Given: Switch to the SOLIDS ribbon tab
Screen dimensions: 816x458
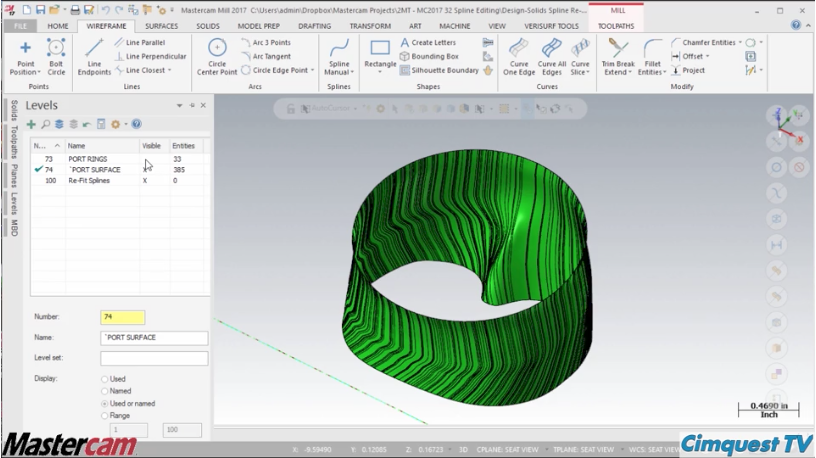Looking at the screenshot, I should 208,26.
